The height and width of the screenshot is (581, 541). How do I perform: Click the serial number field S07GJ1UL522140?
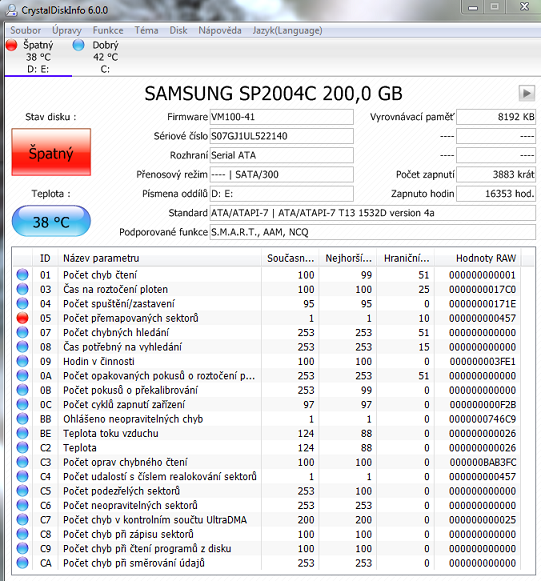point(282,136)
